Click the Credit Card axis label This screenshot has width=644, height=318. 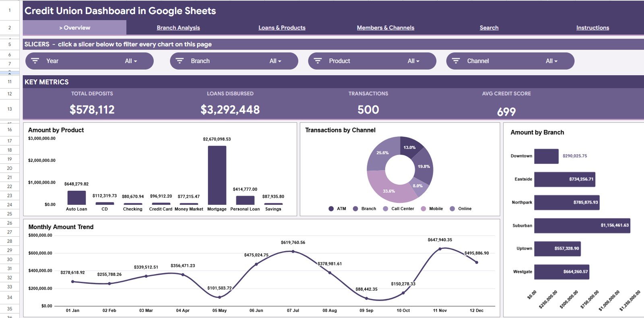161,209
